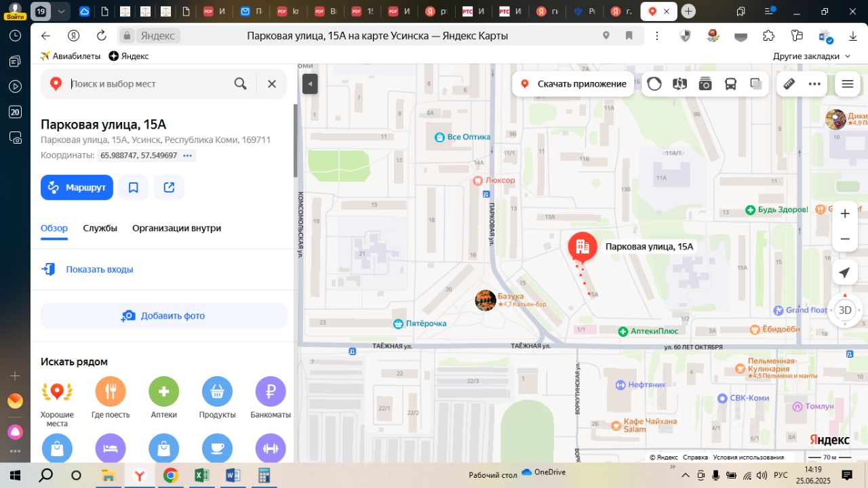The height and width of the screenshot is (488, 868).
Task: Click the Авиабилеты bookmark
Action: coord(70,56)
